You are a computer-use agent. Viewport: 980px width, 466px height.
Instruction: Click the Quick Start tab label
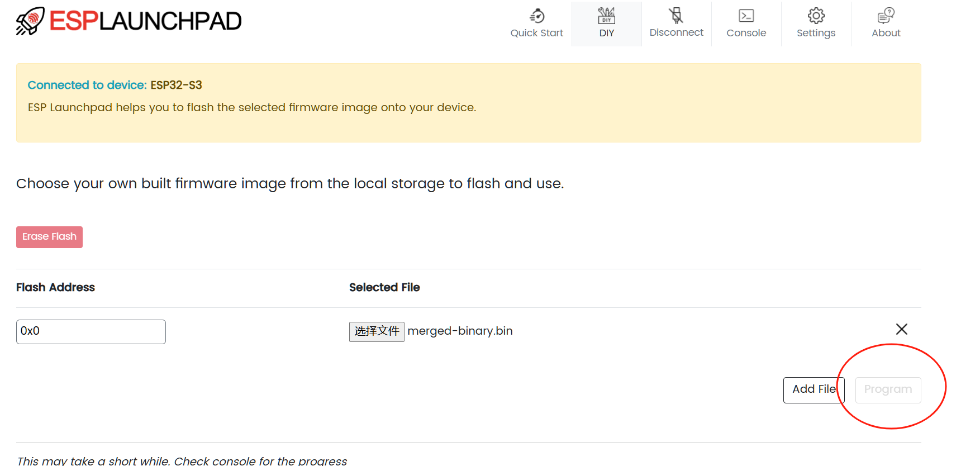[536, 33]
